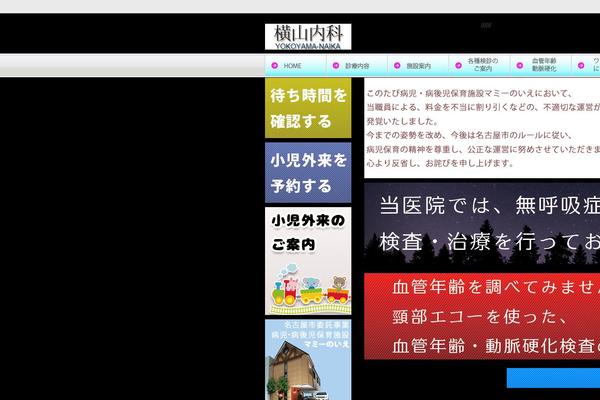
Task: Click the red 血管年齢を調べてみません banner
Action: (482, 316)
